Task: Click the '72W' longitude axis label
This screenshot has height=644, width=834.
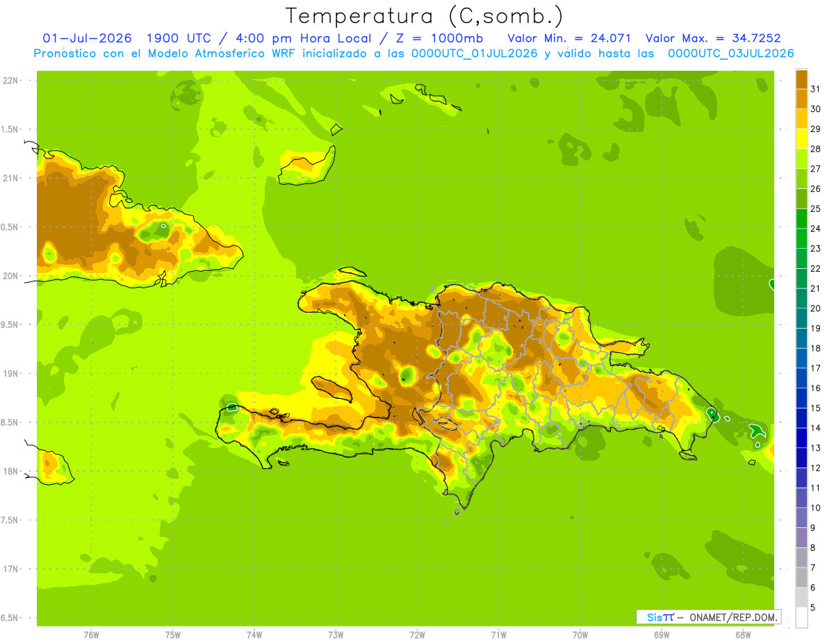Action: click(417, 636)
